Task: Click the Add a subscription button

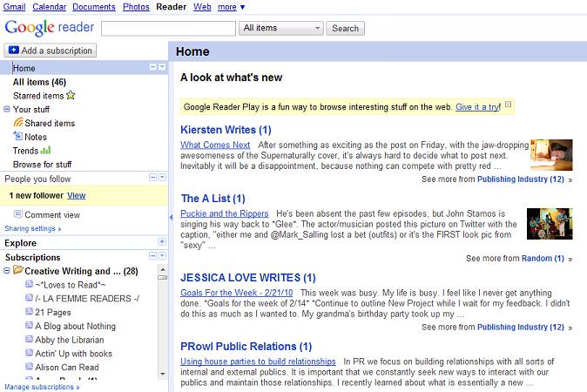Action: point(51,51)
